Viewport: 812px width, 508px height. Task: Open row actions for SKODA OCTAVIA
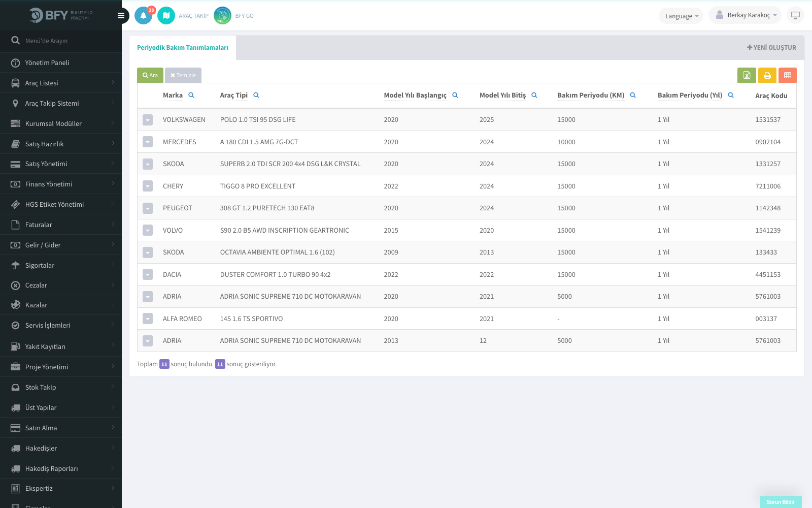[x=148, y=252]
